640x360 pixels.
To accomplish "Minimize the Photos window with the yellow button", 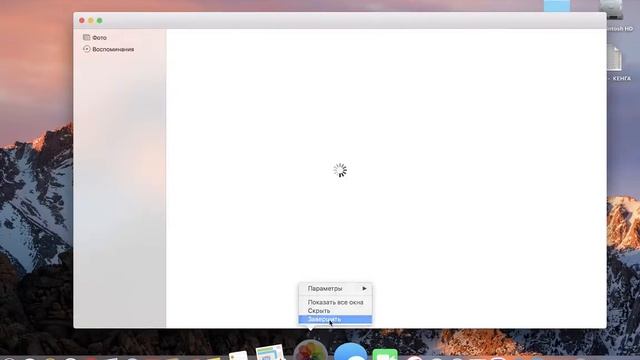I will (91, 20).
